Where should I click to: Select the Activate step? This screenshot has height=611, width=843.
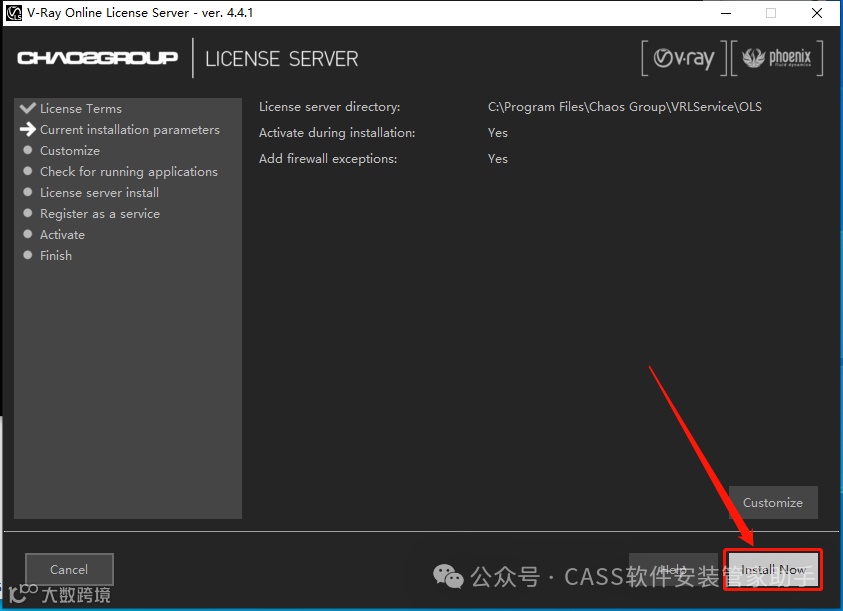coord(62,235)
